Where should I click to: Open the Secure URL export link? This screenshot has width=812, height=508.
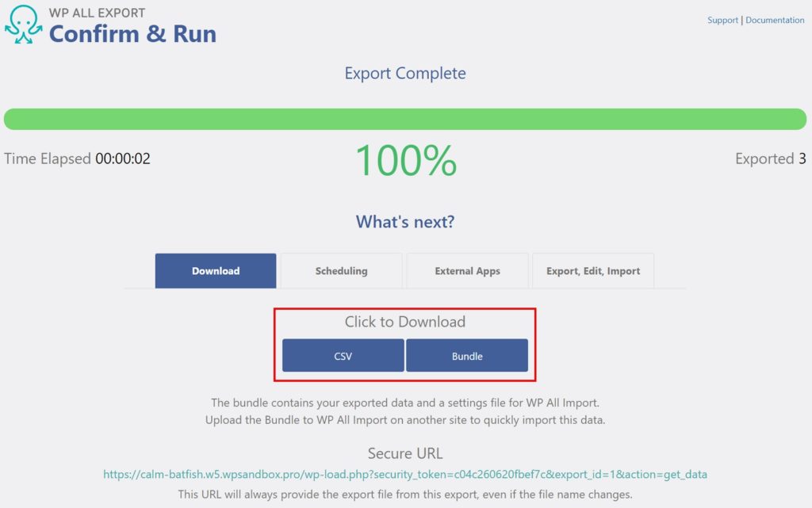click(x=405, y=474)
